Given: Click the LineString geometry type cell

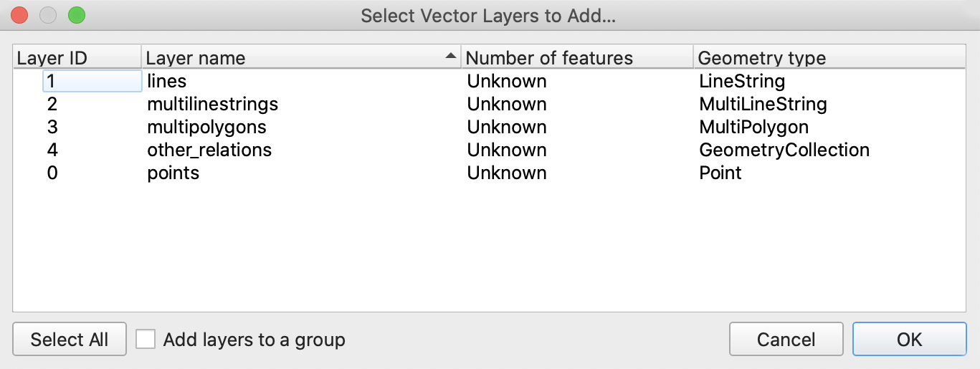Looking at the screenshot, I should [x=742, y=81].
